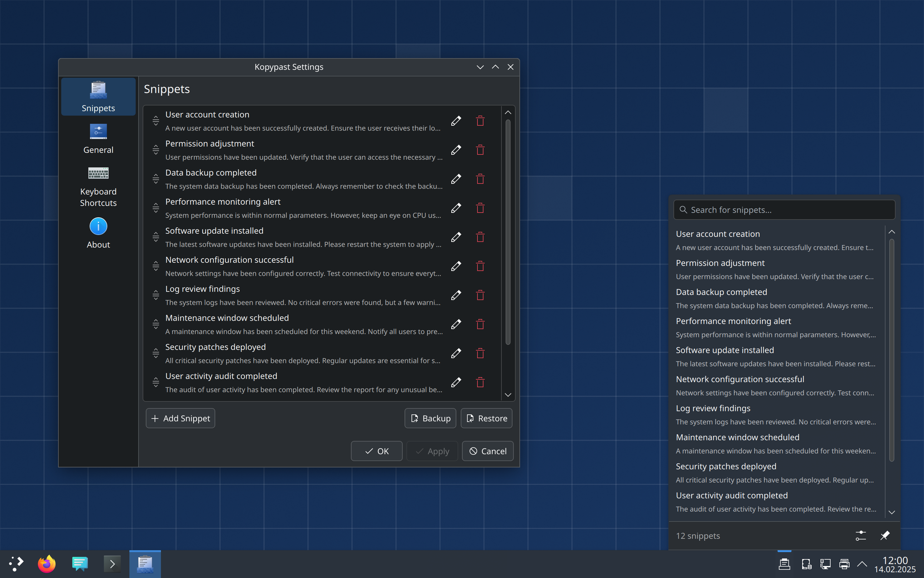Click the reorder handle for Log review findings
The image size is (924, 578).
[156, 295]
